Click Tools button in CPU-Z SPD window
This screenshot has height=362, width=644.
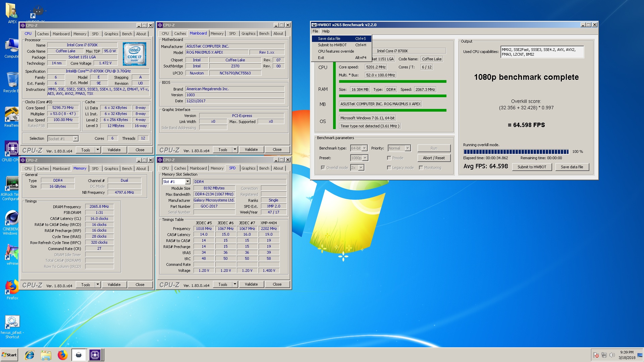pyautogui.click(x=223, y=284)
